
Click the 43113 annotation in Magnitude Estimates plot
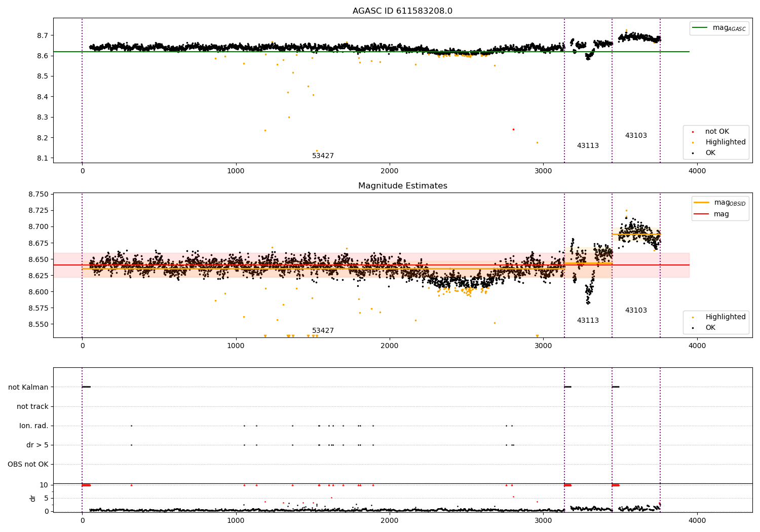pyautogui.click(x=588, y=321)
